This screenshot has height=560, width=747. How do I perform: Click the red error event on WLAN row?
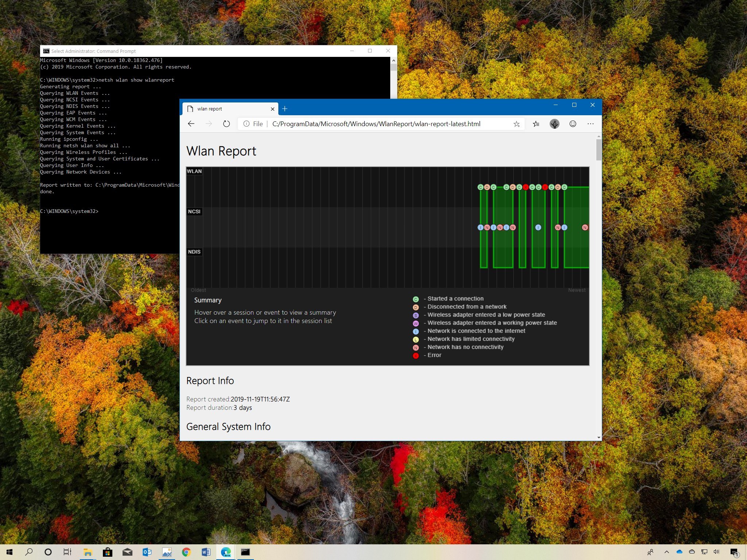(526, 187)
